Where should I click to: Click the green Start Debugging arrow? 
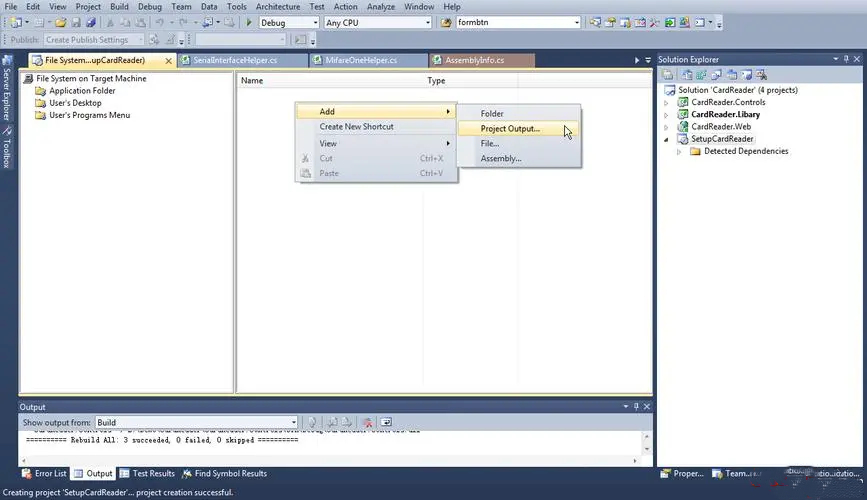point(249,22)
